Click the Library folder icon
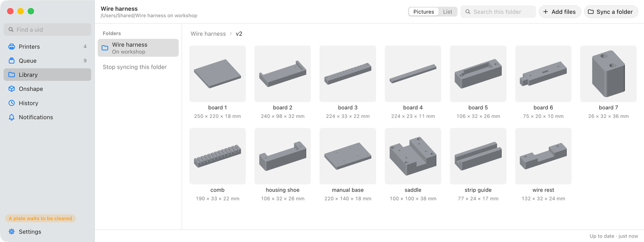This screenshot has width=644, height=242. (12, 75)
